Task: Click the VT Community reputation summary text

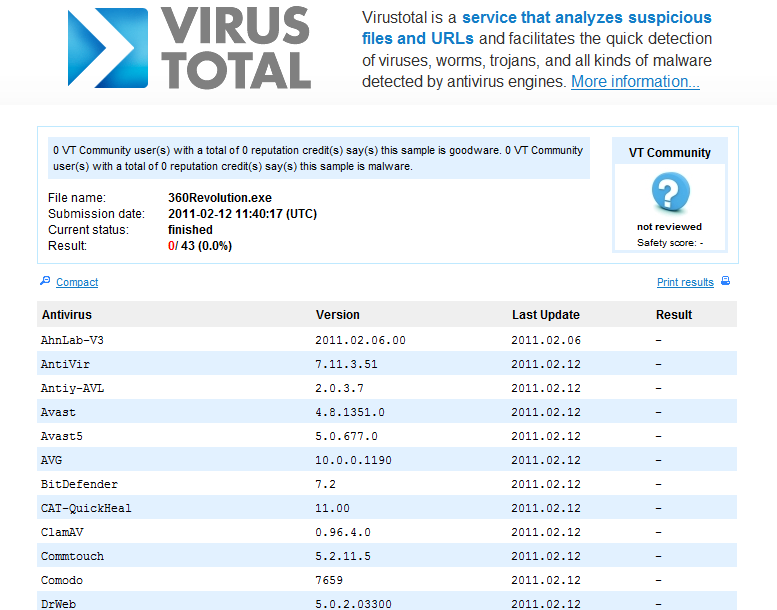Action: tap(318, 158)
